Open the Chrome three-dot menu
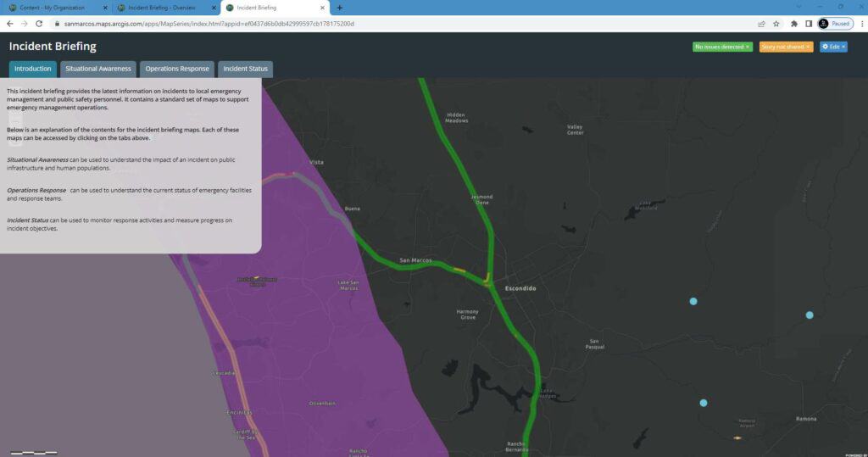868x457 pixels. pos(859,24)
